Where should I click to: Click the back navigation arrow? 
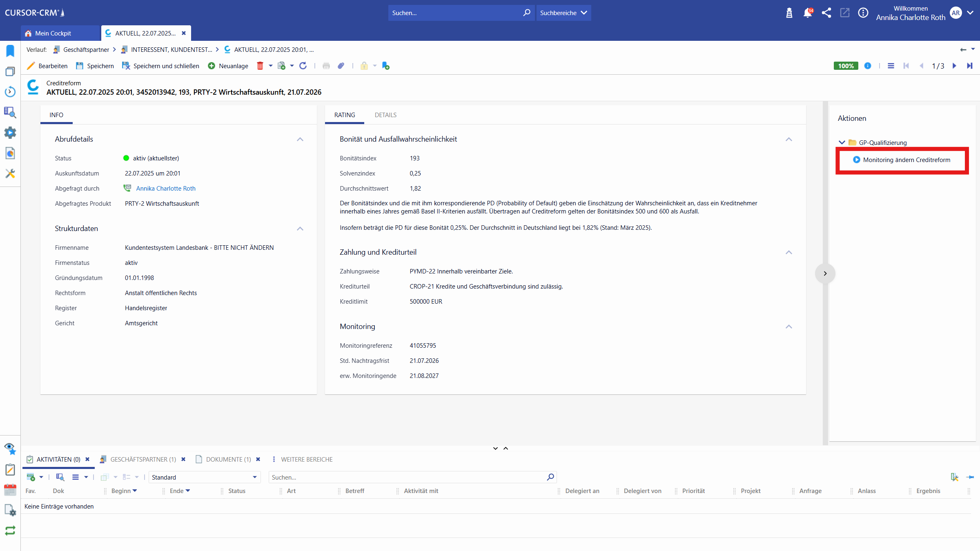pyautogui.click(x=963, y=49)
